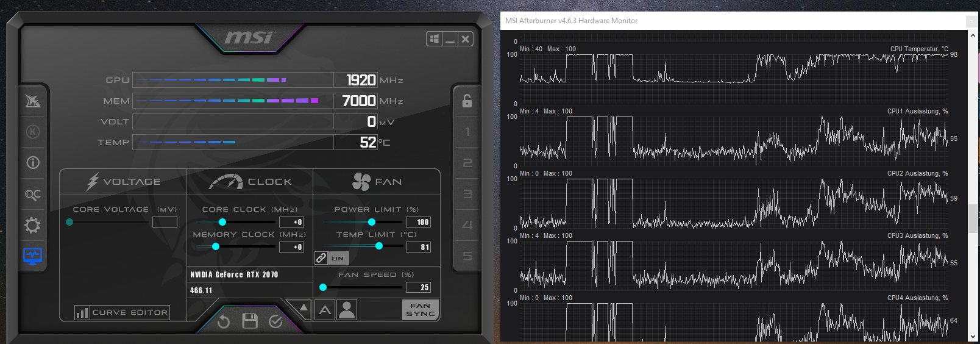Image resolution: width=980 pixels, height=344 pixels.
Task: Apply settings with the checkmark icon
Action: (275, 321)
